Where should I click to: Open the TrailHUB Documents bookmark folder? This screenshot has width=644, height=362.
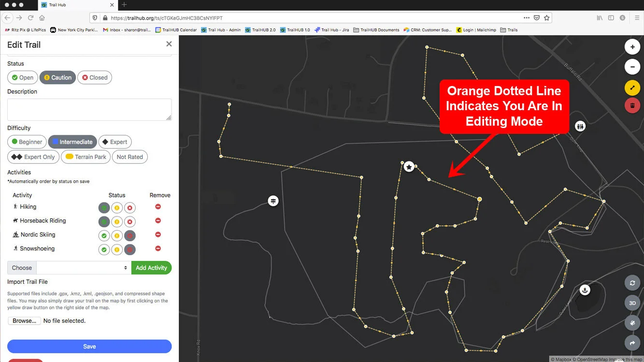376,30
